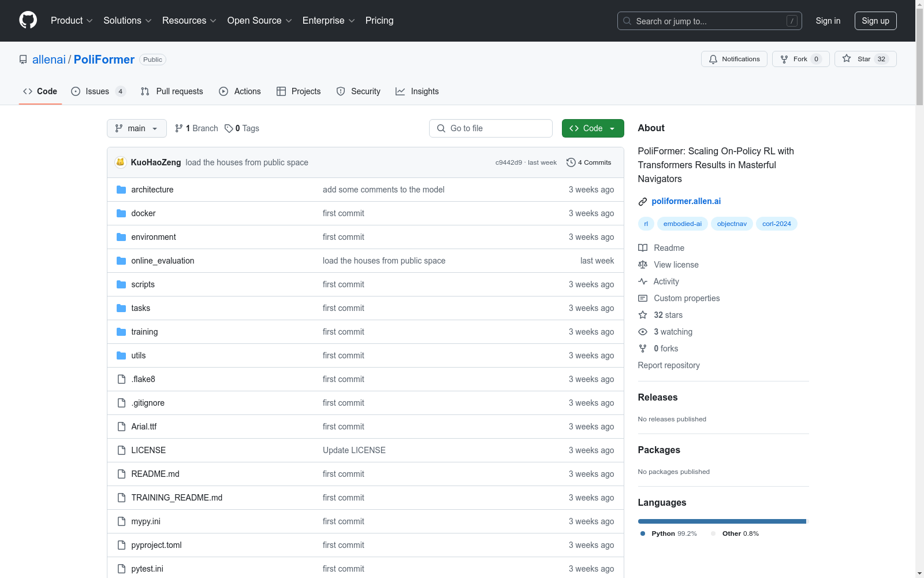Click the pulse icon next to Activity

tap(643, 281)
